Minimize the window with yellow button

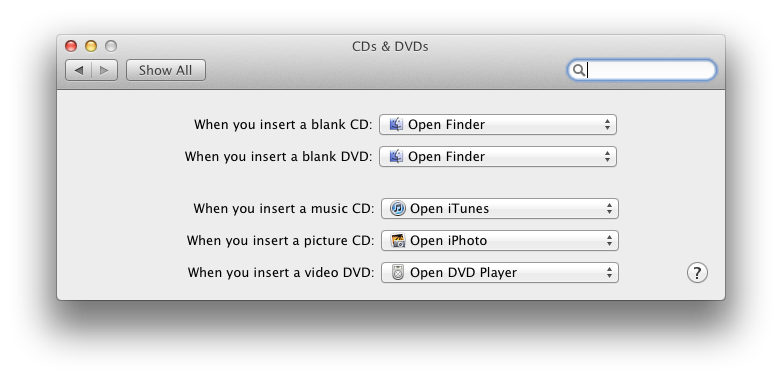click(91, 46)
